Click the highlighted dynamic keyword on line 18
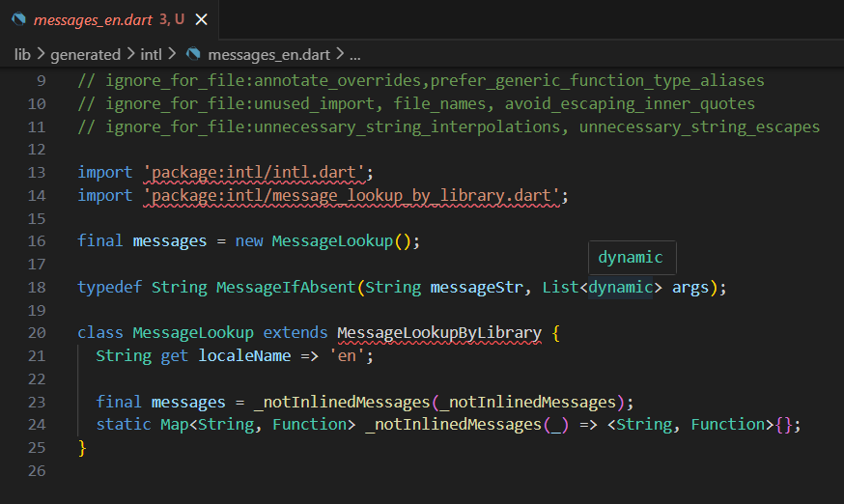The image size is (844, 504). point(620,287)
